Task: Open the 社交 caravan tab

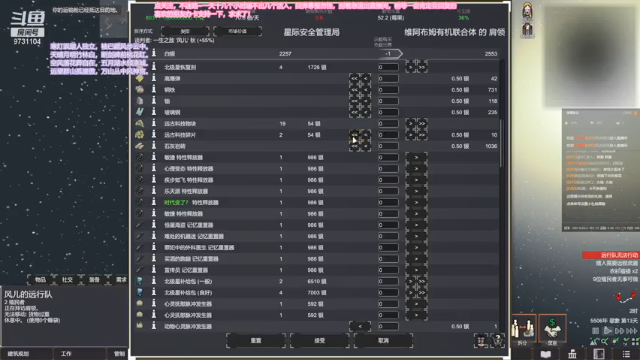Action: [67, 280]
